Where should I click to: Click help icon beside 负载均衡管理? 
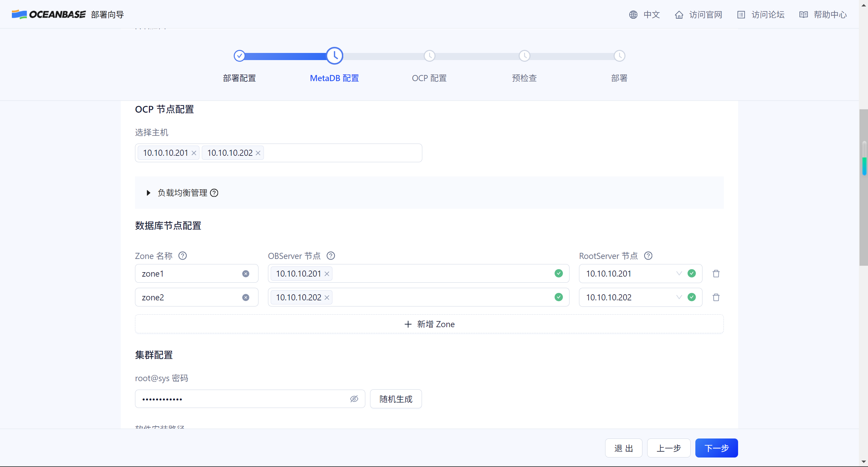click(214, 193)
